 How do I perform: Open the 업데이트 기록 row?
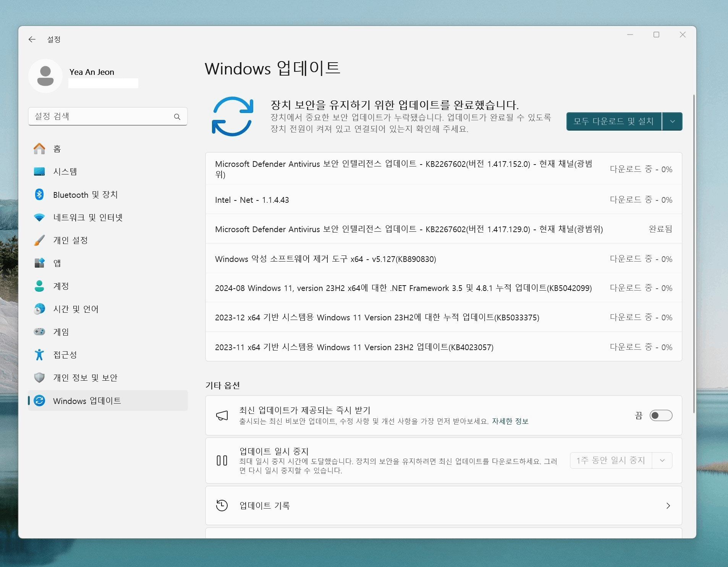point(444,506)
